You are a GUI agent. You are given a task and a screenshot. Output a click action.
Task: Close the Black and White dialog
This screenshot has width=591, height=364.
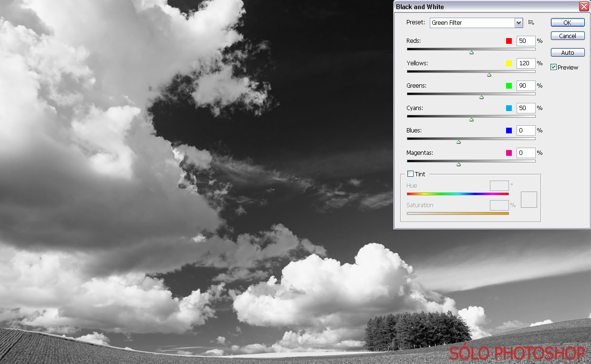(x=583, y=6)
